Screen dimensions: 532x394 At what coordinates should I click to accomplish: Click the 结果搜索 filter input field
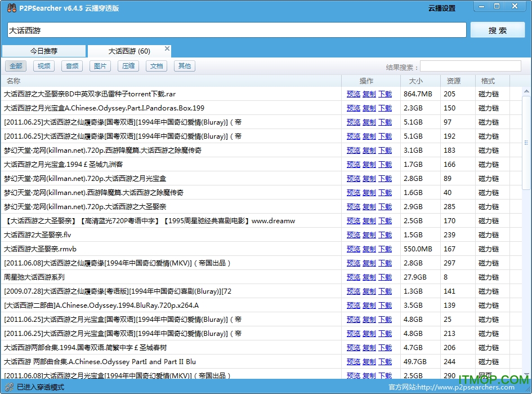click(x=470, y=67)
